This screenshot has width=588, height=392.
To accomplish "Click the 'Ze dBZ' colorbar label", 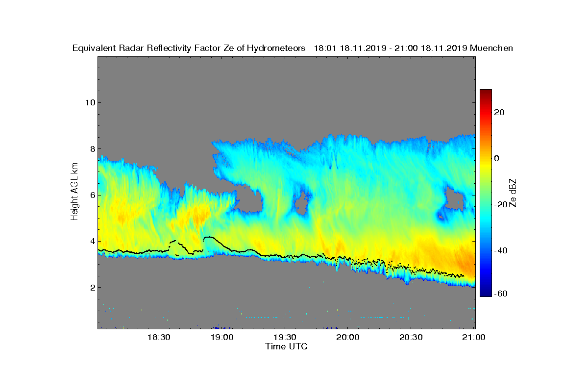I will [x=514, y=193].
